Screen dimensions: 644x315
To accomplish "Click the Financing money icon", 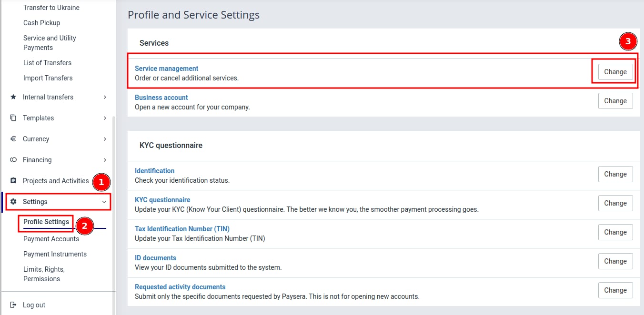I will point(13,160).
